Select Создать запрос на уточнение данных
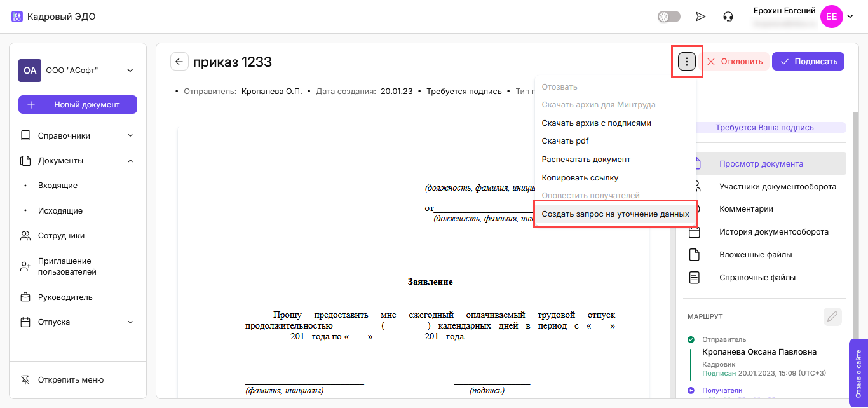Viewport: 868px width, 408px height. click(615, 214)
